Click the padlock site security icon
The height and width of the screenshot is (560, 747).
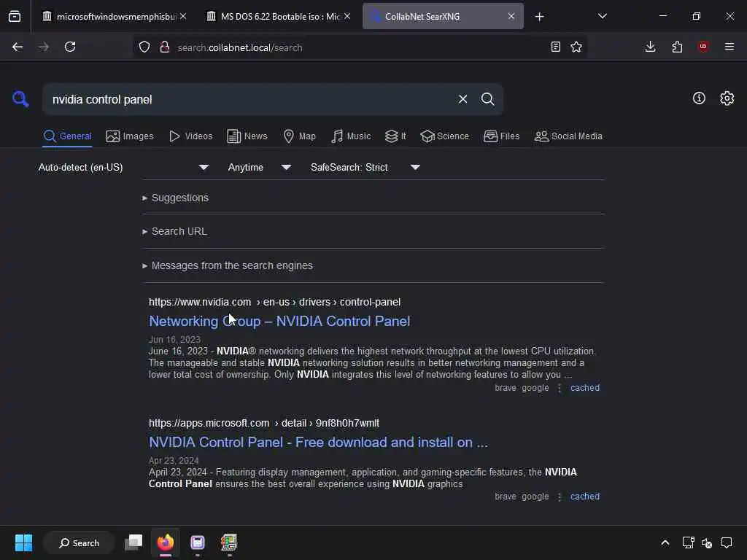pyautogui.click(x=165, y=47)
